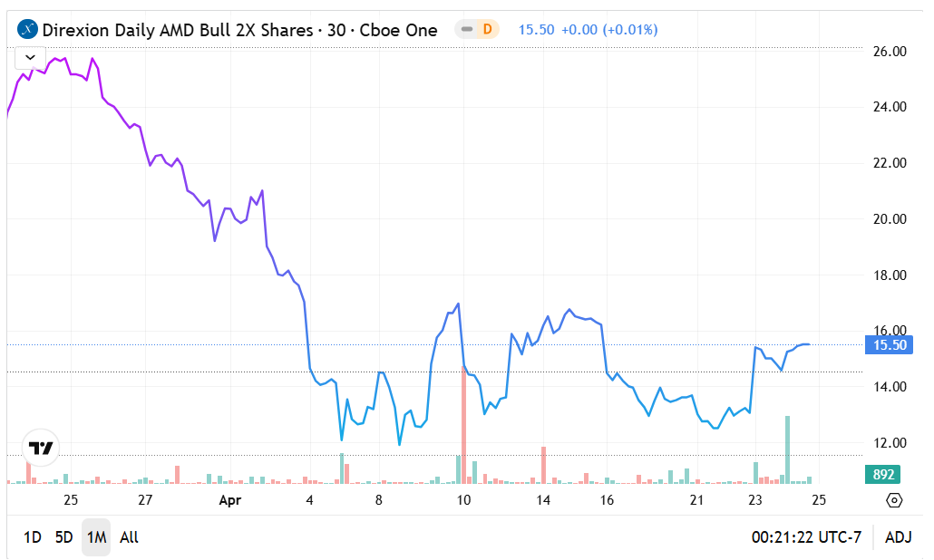Click the 892 volume value label

tap(884, 475)
